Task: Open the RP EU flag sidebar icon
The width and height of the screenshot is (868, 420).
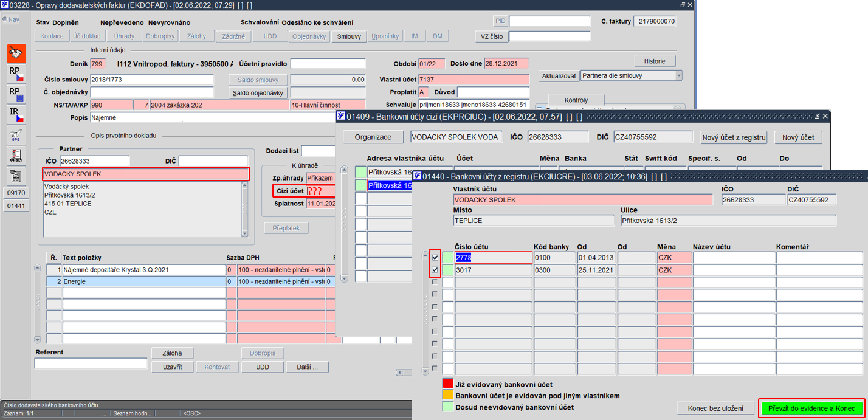Action: point(16,94)
